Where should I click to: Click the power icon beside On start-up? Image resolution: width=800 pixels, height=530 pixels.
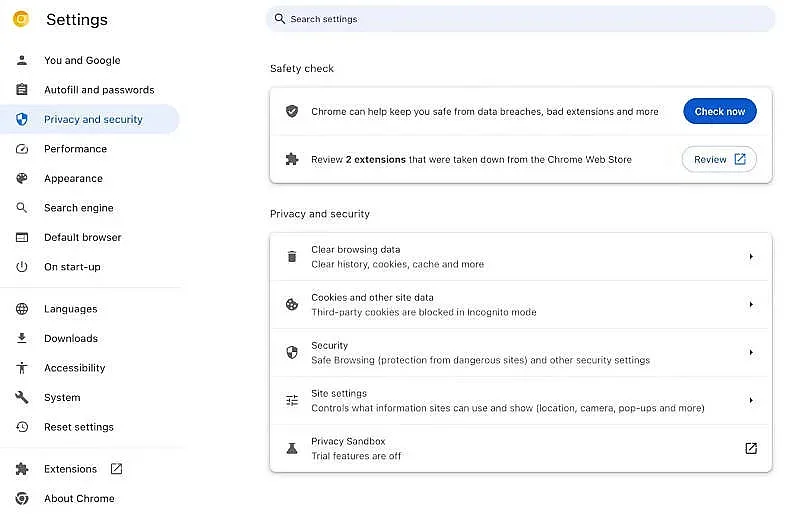(x=22, y=267)
